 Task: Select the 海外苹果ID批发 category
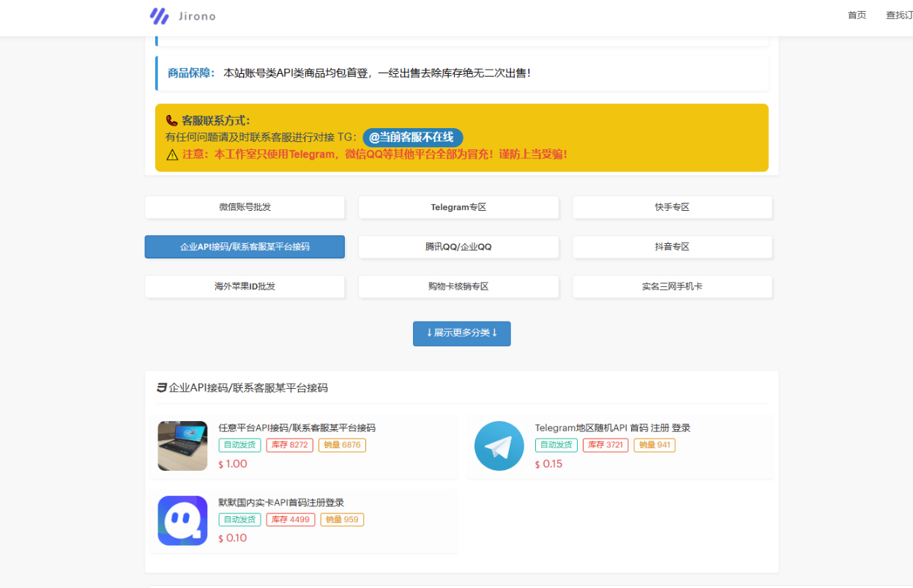coord(245,286)
